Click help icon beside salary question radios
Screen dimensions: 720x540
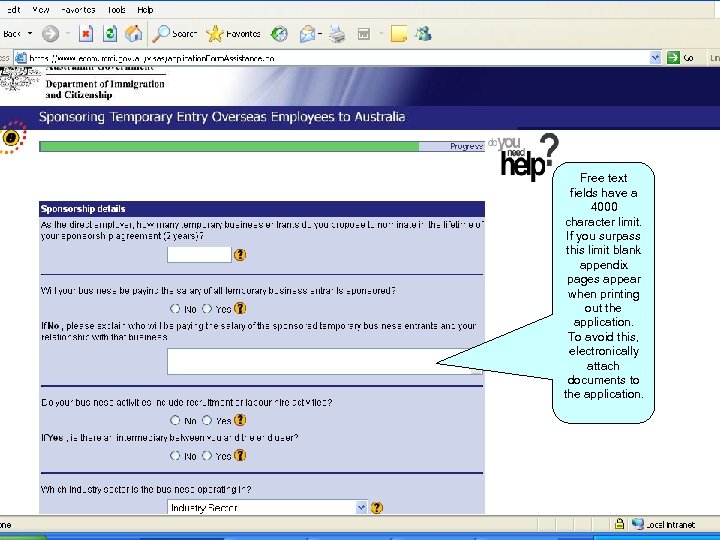[x=240, y=308]
